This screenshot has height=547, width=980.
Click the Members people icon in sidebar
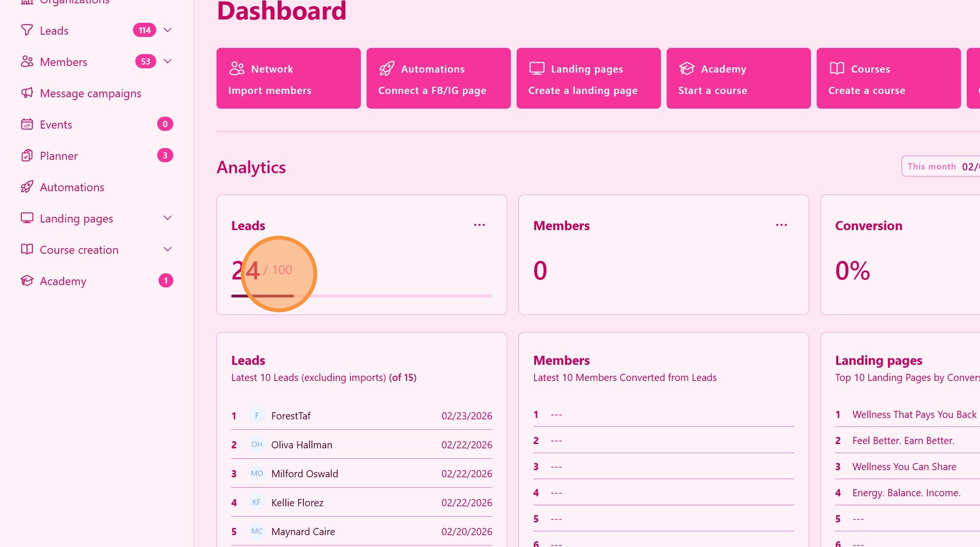27,62
